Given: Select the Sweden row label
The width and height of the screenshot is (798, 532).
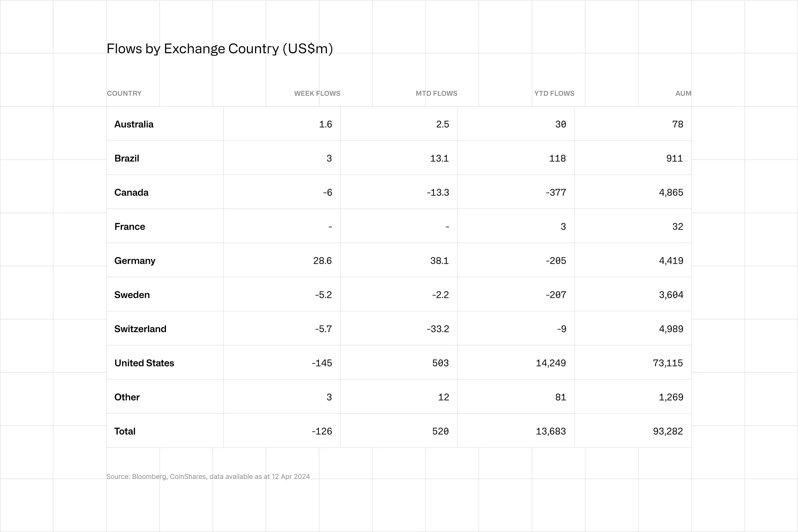Looking at the screenshot, I should click(x=132, y=295).
